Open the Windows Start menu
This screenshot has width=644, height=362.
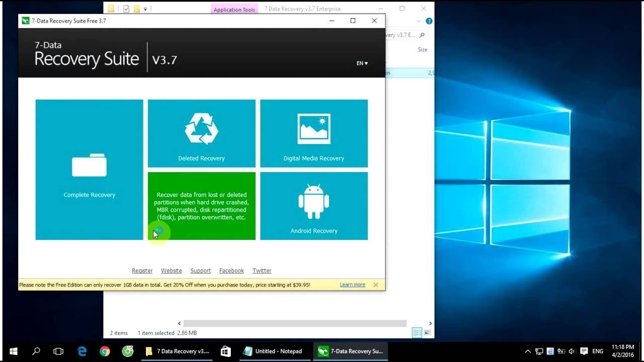pyautogui.click(x=13, y=351)
